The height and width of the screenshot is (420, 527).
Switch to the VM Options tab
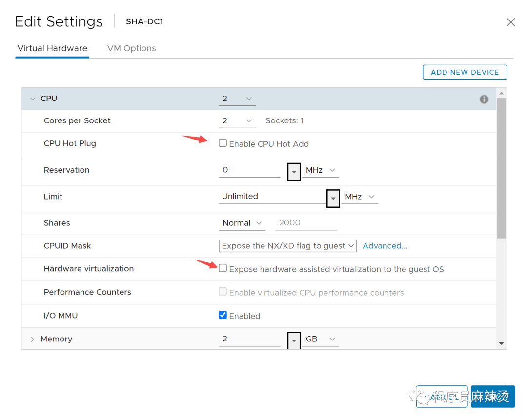(x=132, y=48)
